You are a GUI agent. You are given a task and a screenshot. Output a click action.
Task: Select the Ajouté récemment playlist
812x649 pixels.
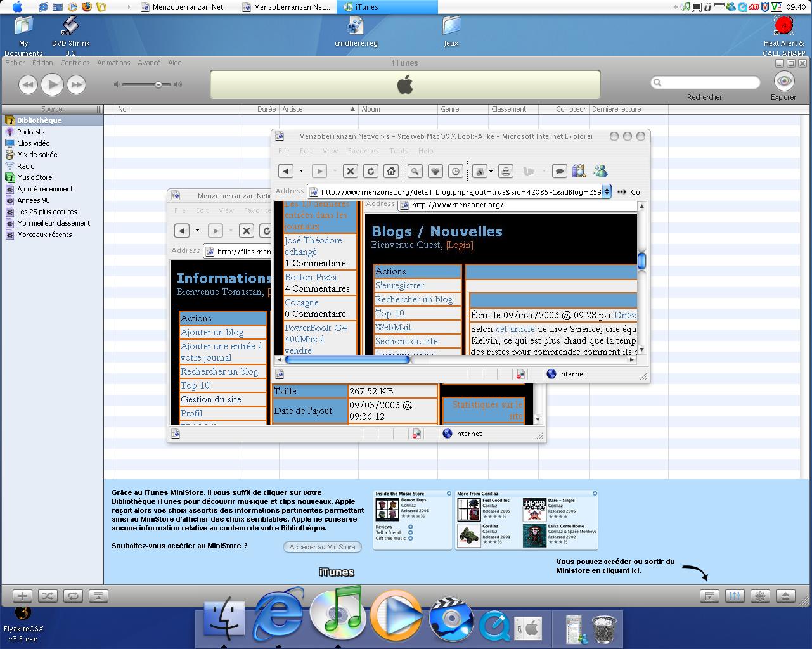click(52, 189)
